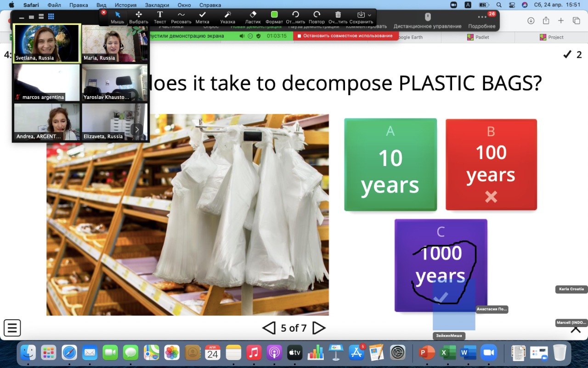Choose answer C 1000 years
Viewport: 588px width, 368px height.
[441, 265]
